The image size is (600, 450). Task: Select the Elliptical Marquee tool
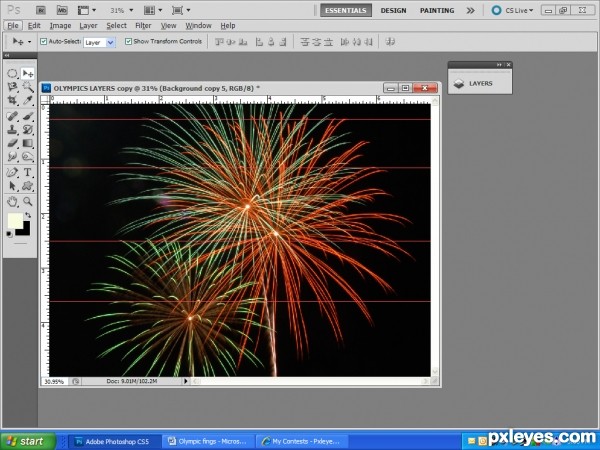click(x=12, y=73)
